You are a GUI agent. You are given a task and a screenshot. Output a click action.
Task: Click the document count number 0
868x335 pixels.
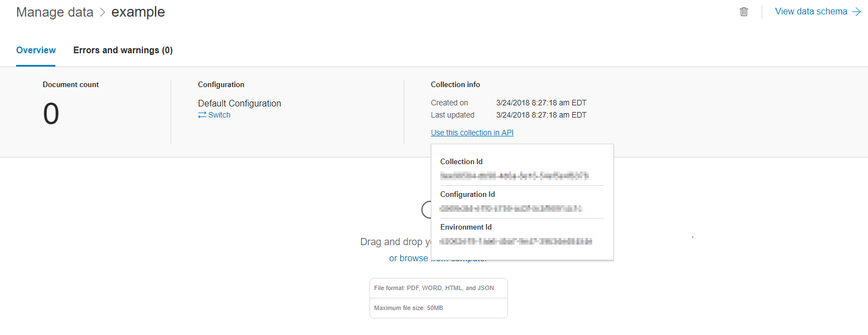click(x=51, y=115)
